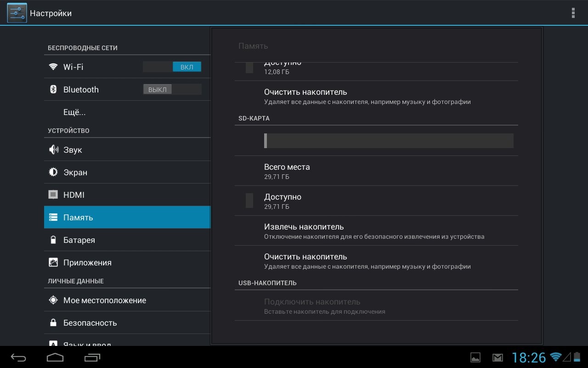Viewport: 588px width, 368px height.
Task: Open Экран display settings
Action: 75,172
